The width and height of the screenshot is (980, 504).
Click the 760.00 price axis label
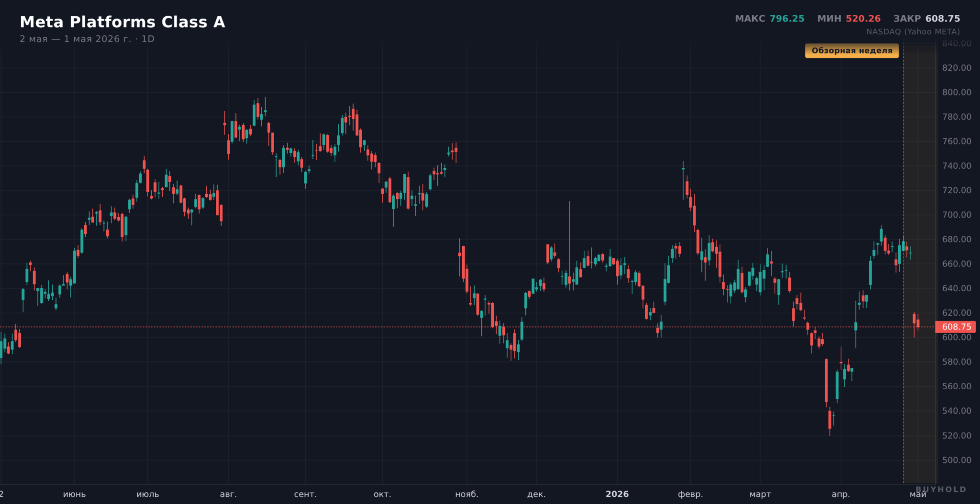[x=957, y=141]
